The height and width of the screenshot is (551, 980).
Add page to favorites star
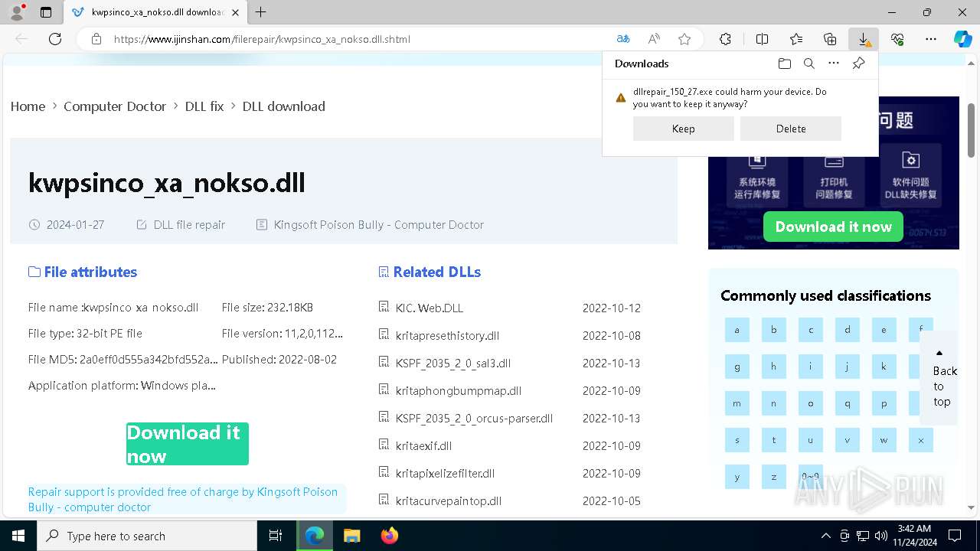point(684,39)
